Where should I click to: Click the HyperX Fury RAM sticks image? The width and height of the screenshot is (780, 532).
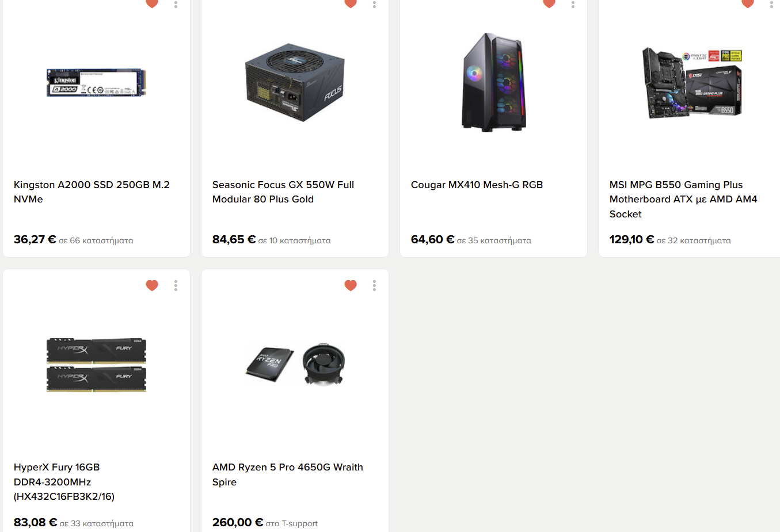(x=96, y=365)
